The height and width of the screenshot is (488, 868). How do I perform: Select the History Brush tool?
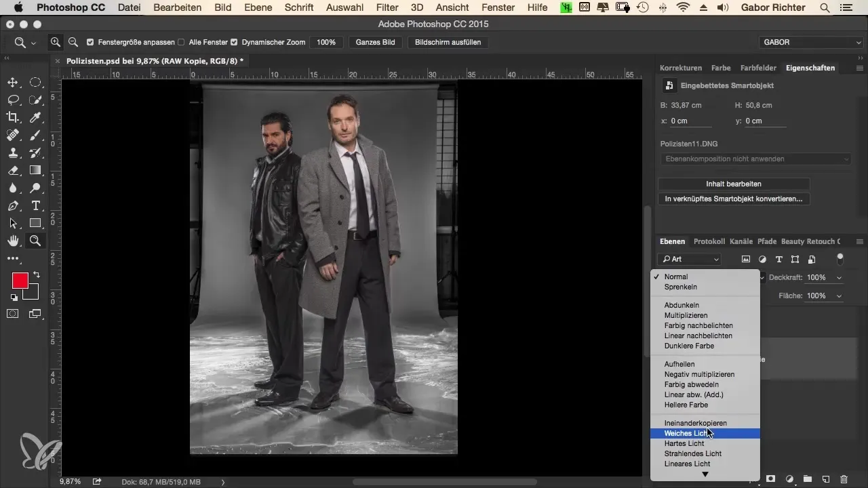tap(35, 153)
